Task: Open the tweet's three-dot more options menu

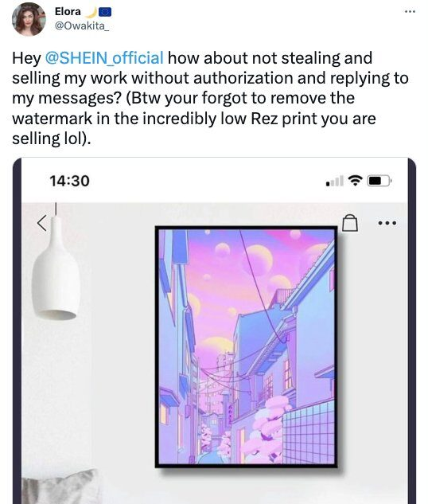Action: (410, 12)
